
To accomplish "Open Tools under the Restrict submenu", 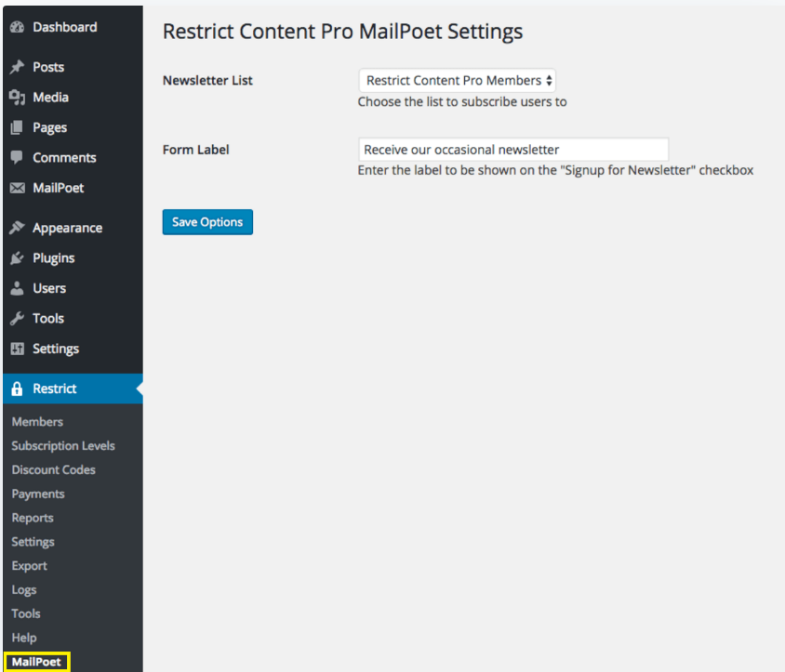I will click(x=26, y=614).
